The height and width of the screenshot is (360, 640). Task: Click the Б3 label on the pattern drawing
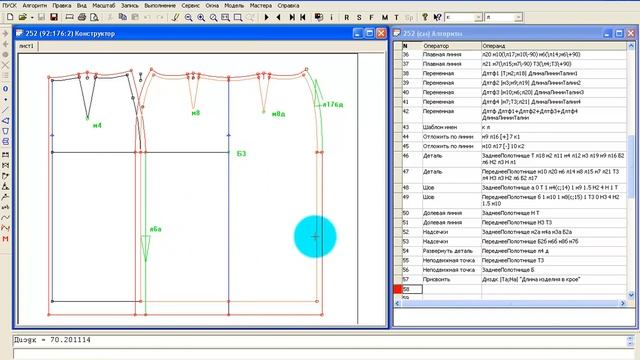point(242,153)
